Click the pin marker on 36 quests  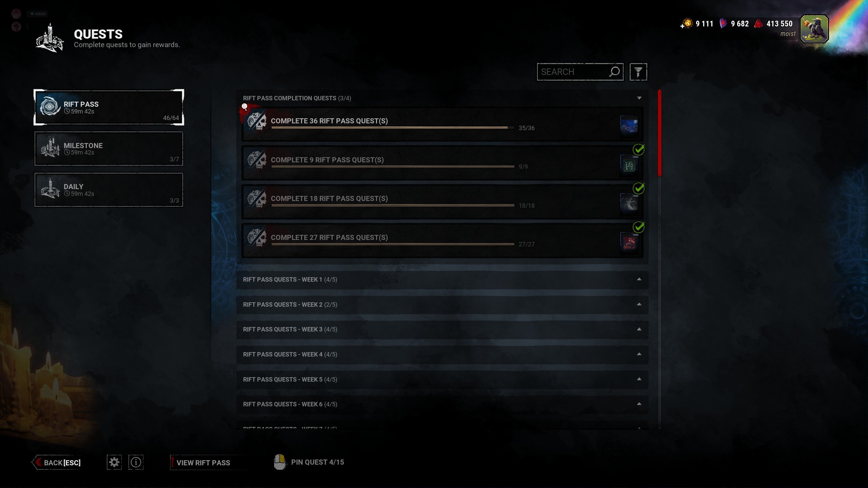[x=244, y=107]
